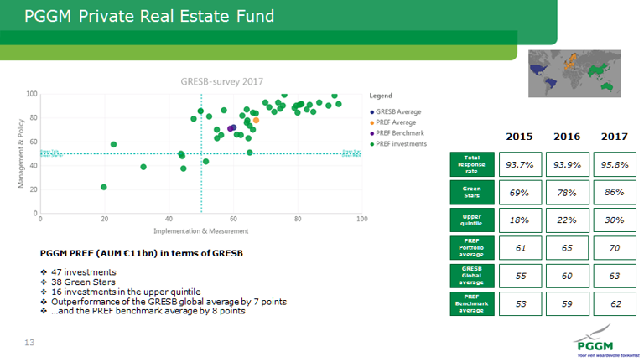Select the GRESB Average legend entry
This screenshot has width=644, height=362.
[x=398, y=111]
